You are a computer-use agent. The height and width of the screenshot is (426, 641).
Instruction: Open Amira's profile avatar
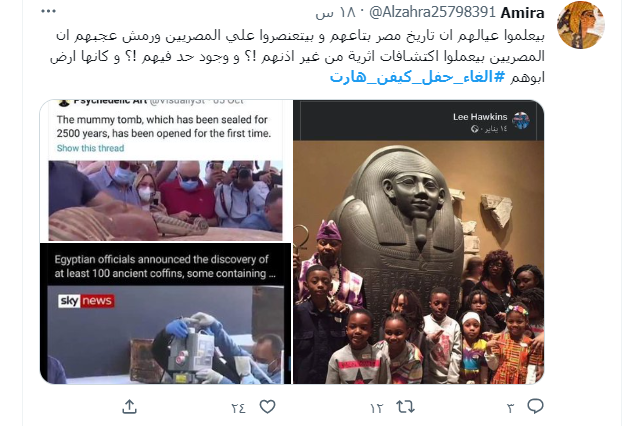(x=581, y=25)
